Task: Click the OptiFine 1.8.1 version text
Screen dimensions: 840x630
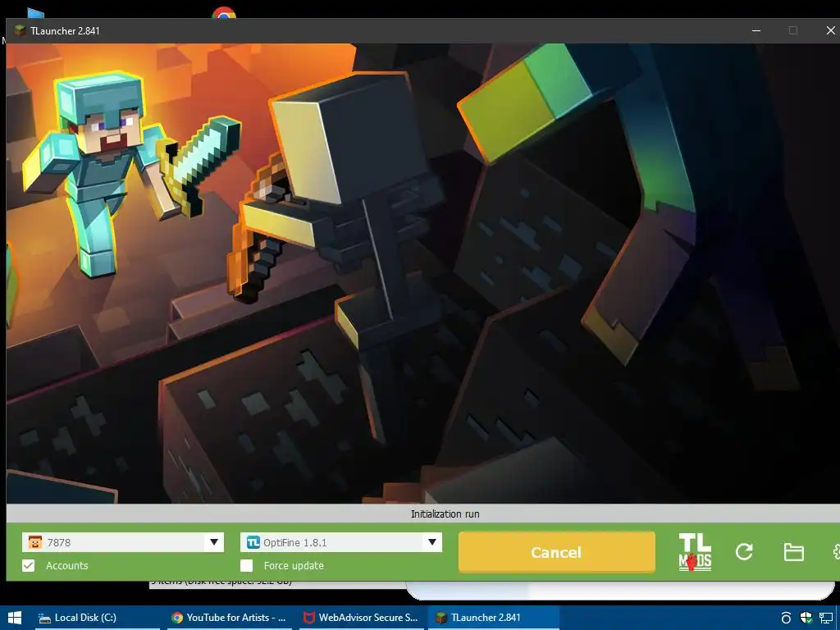Action: click(x=294, y=543)
